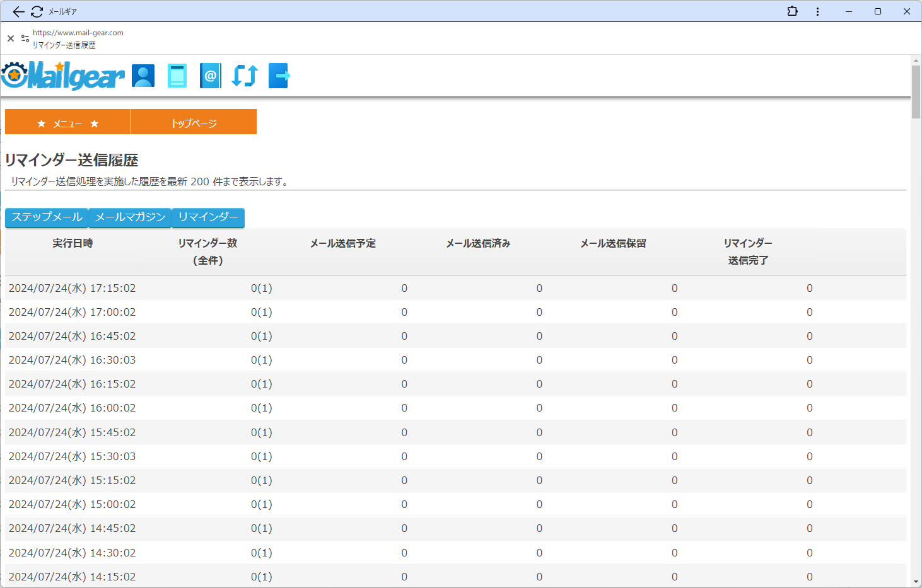The image size is (922, 588).
Task: Click 0(1) count in 16:00:02 row
Action: pos(262,408)
